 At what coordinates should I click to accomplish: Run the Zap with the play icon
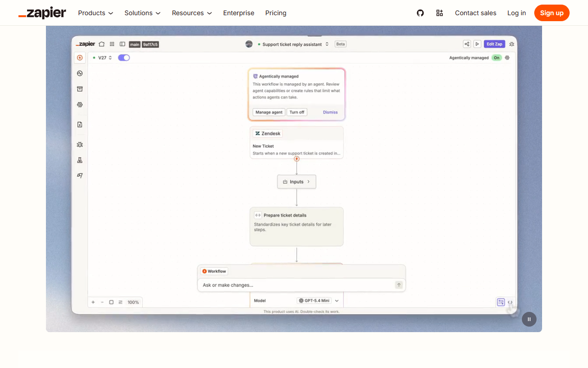[477, 44]
